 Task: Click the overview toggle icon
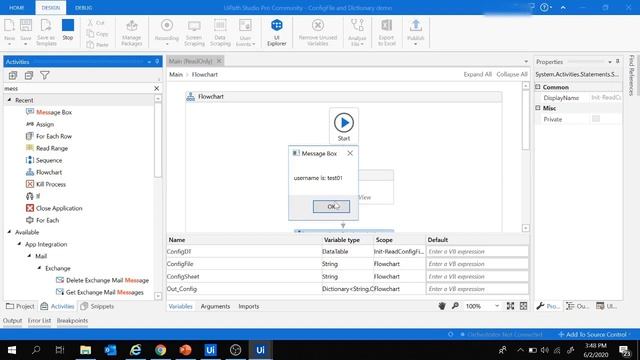pos(523,306)
